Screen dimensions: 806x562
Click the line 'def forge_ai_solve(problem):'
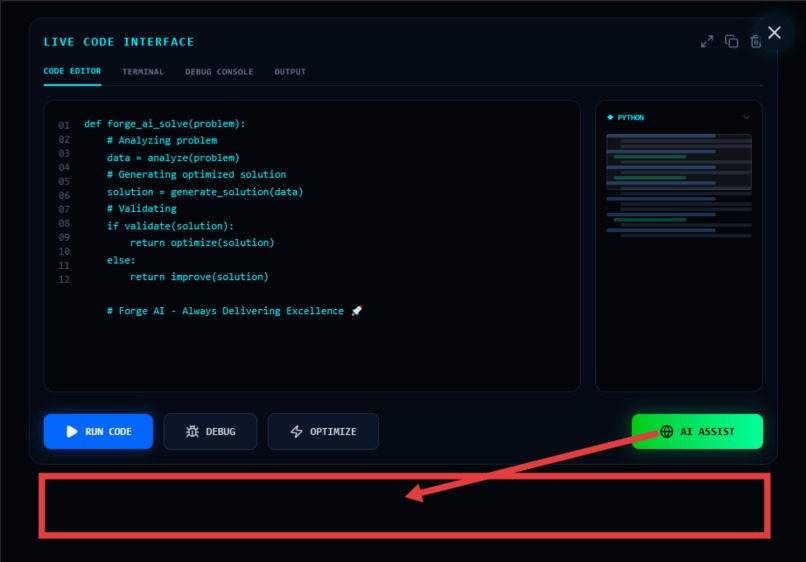[164, 124]
